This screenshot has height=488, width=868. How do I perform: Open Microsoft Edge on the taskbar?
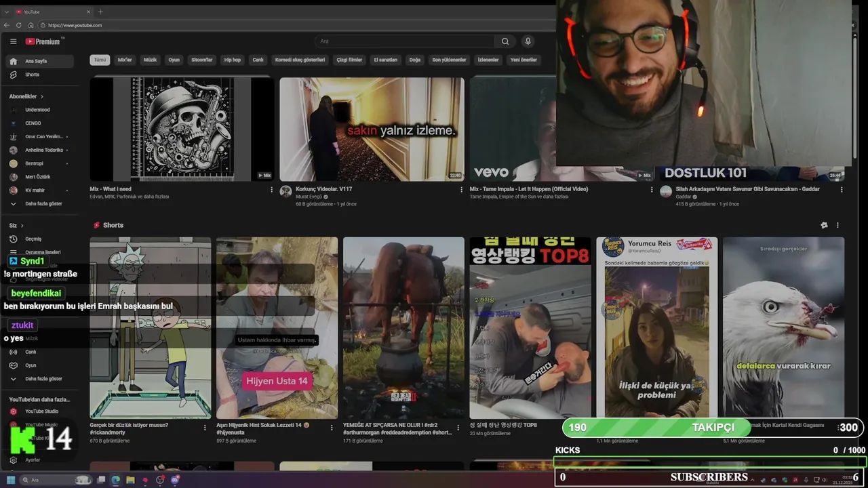click(x=115, y=480)
